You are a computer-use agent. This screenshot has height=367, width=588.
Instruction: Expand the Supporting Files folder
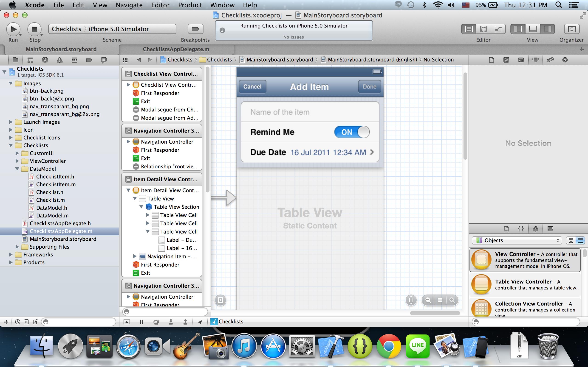pos(17,247)
